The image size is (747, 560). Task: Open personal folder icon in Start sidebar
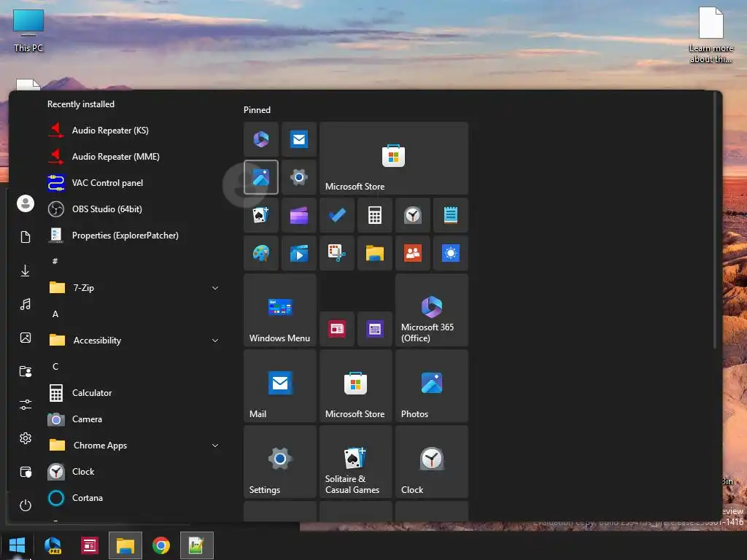pyautogui.click(x=26, y=371)
